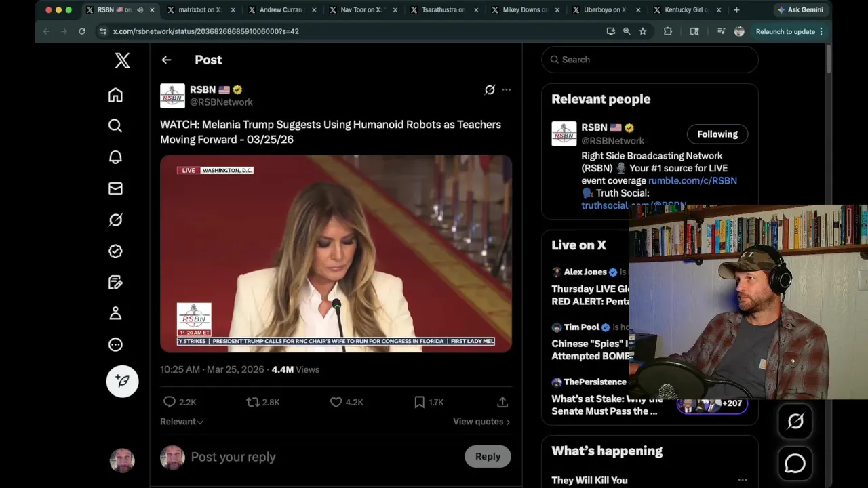Viewport: 868px width, 488px height.
Task: Close the matrixbot on X tab
Action: pos(233,10)
